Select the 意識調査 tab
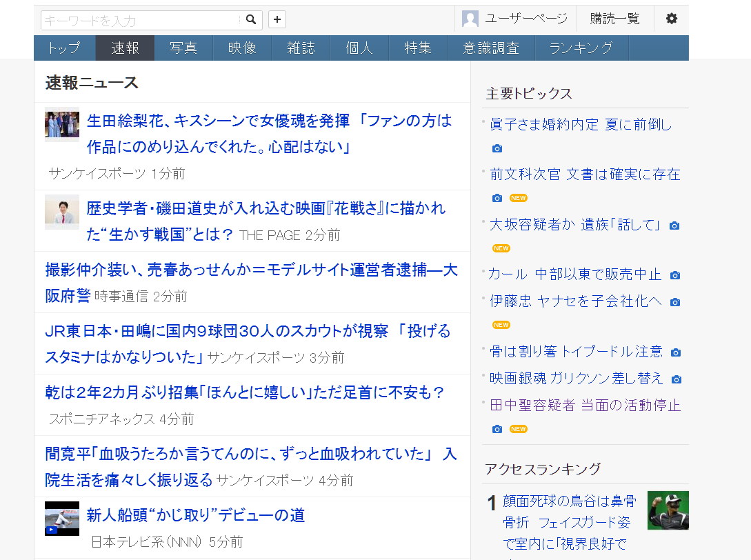 pyautogui.click(x=490, y=48)
